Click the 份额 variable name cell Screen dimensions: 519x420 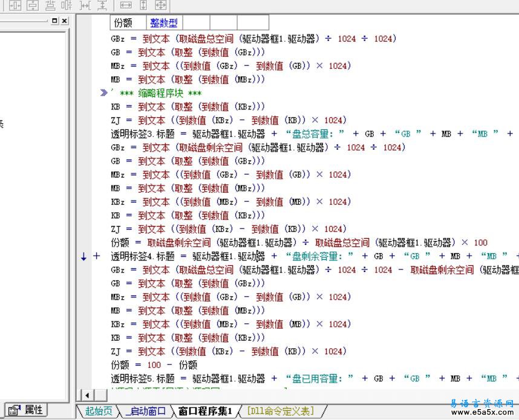[x=128, y=23]
